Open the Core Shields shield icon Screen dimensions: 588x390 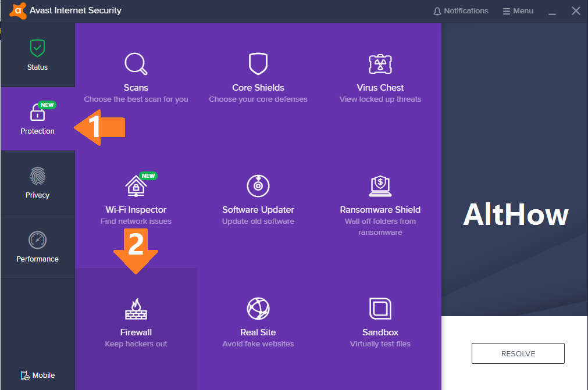pos(258,64)
